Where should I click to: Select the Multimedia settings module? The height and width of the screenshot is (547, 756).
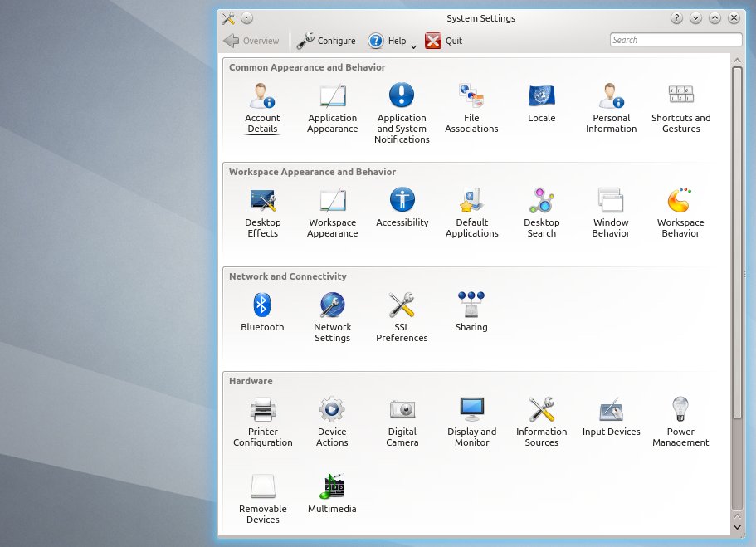pyautogui.click(x=332, y=487)
